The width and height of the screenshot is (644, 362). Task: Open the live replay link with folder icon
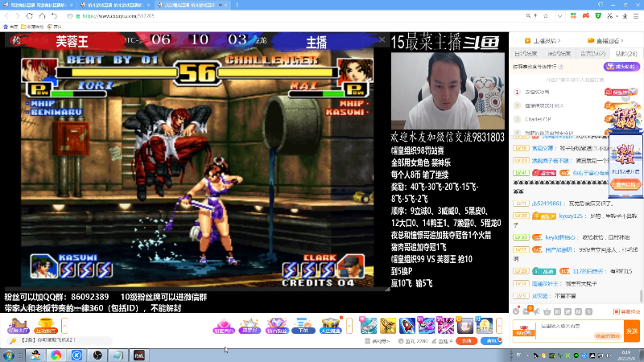click(606, 40)
